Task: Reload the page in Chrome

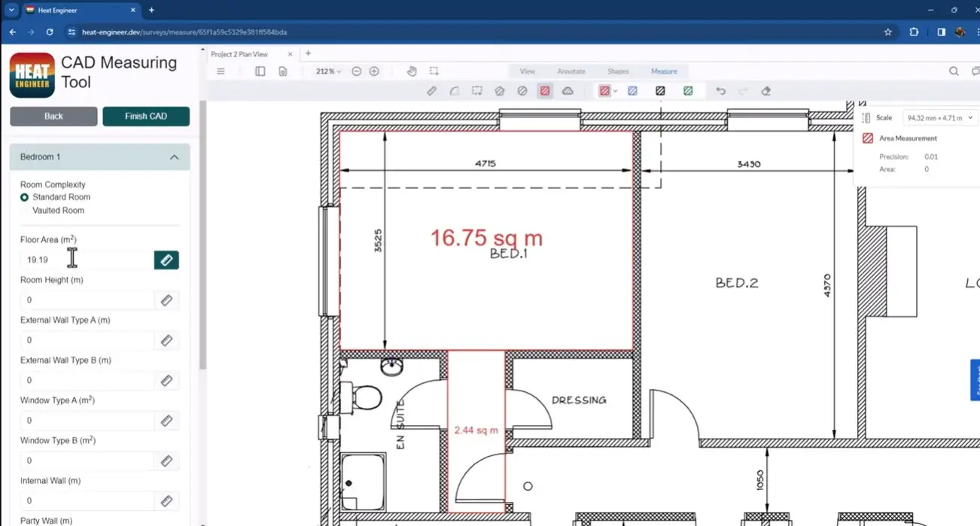Action: (50, 32)
